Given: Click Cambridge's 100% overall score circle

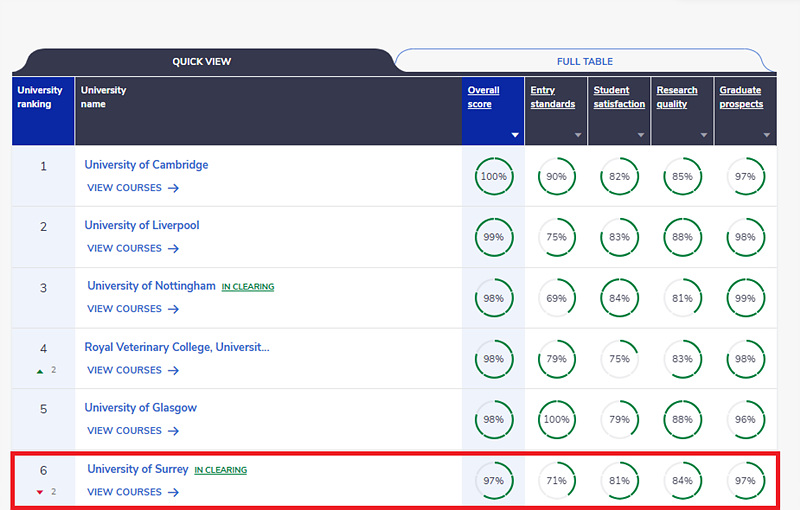Looking at the screenshot, I should click(493, 176).
